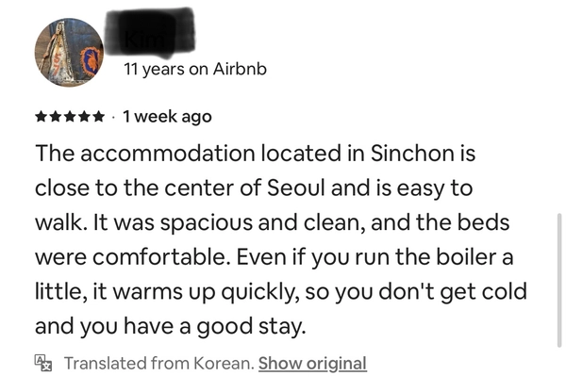Screen dimensions: 566x392
Task: Click the fifth star in the rating
Action: (98, 118)
